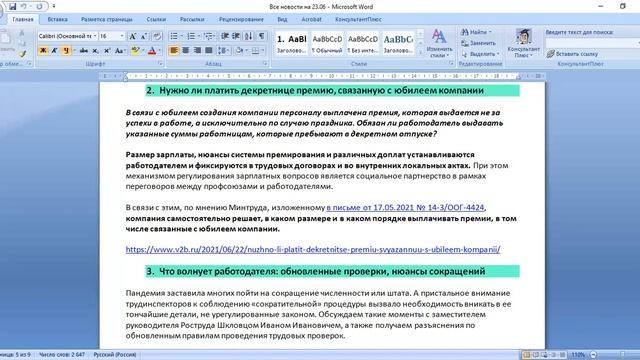Toggle left text alignment
This screenshot has height=360, width=640.
tap(174, 51)
